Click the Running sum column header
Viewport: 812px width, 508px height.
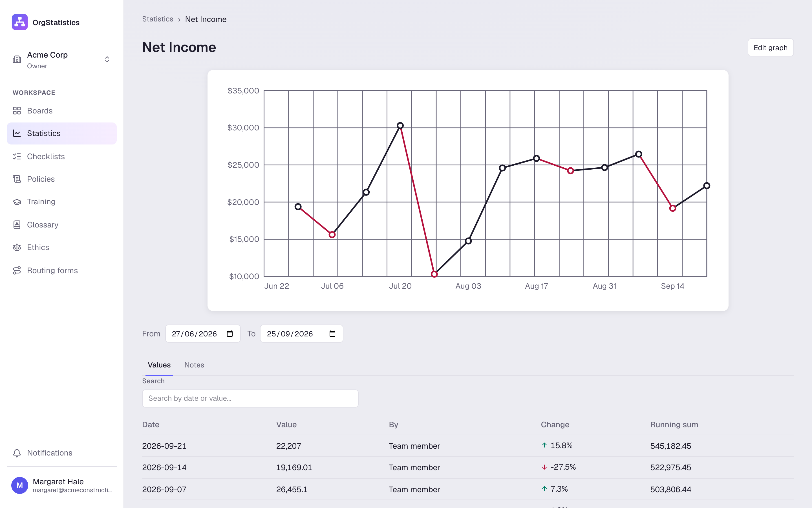tap(674, 425)
